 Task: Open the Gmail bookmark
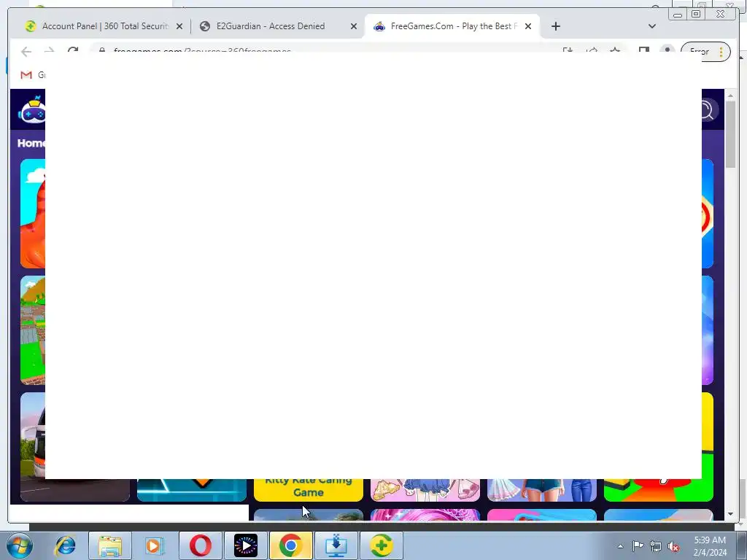pyautogui.click(x=32, y=75)
